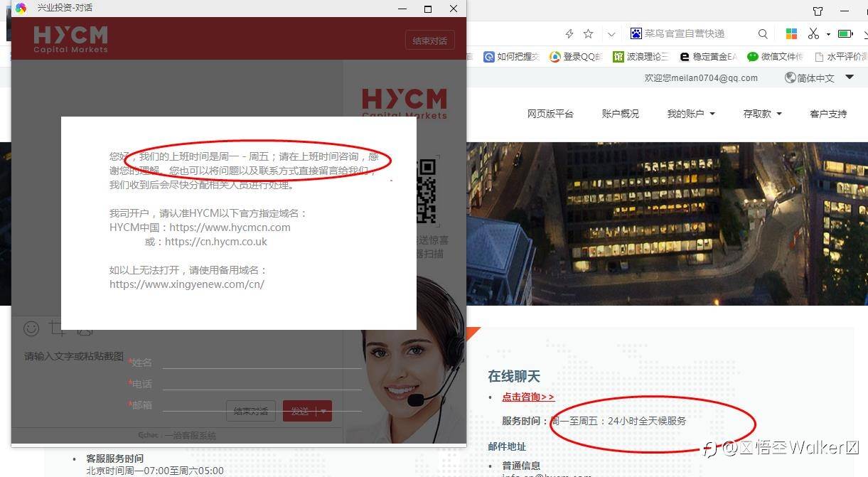
Task: Open the 如何把握 bookmark
Action: coord(511,57)
